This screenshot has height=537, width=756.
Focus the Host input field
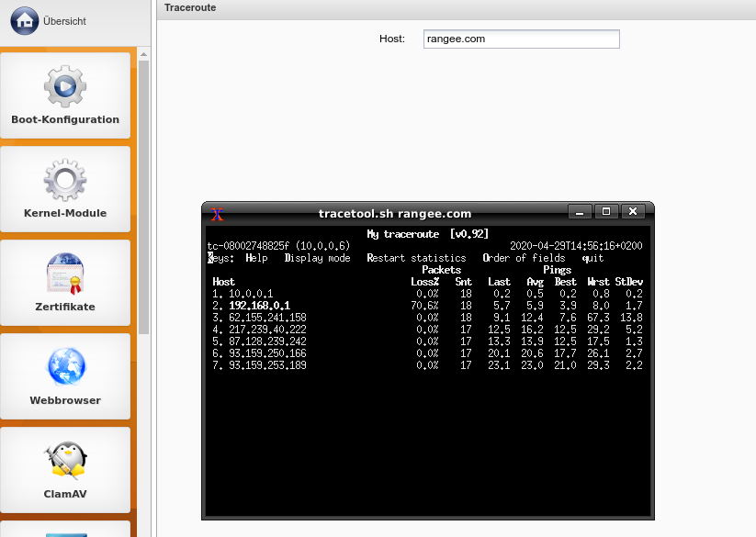(x=521, y=39)
